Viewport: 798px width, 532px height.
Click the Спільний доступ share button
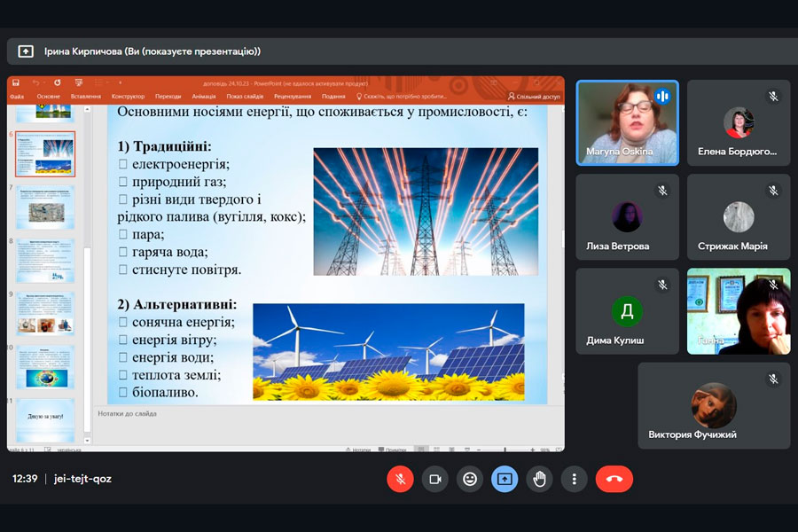tap(534, 97)
